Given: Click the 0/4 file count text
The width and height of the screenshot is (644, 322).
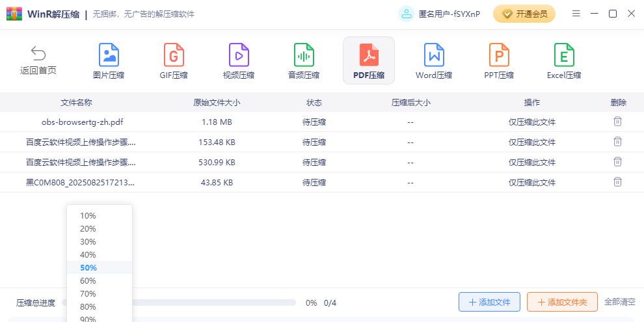Looking at the screenshot, I should (x=330, y=303).
